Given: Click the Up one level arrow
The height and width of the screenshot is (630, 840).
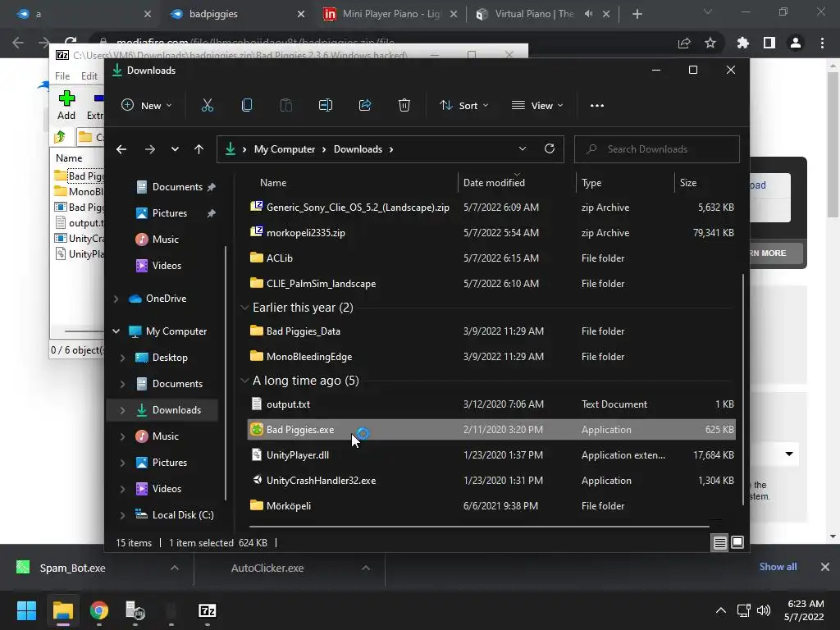Looking at the screenshot, I should [x=199, y=149].
